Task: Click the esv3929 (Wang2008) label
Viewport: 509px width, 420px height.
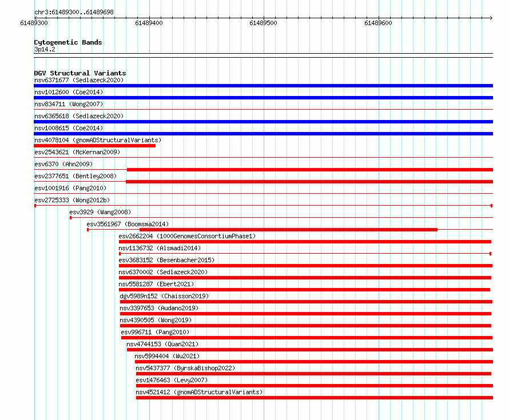Action: point(100,212)
